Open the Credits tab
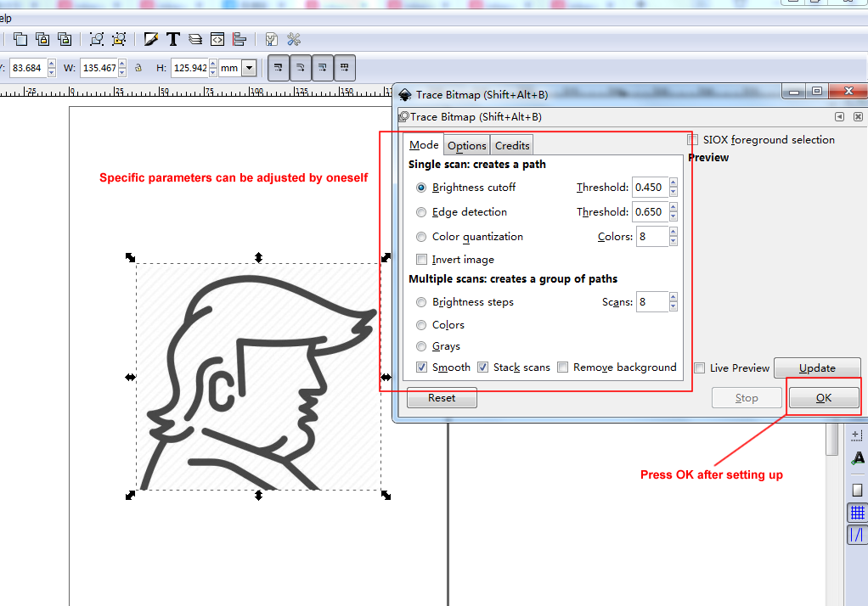The width and height of the screenshot is (868, 606). tap(512, 146)
